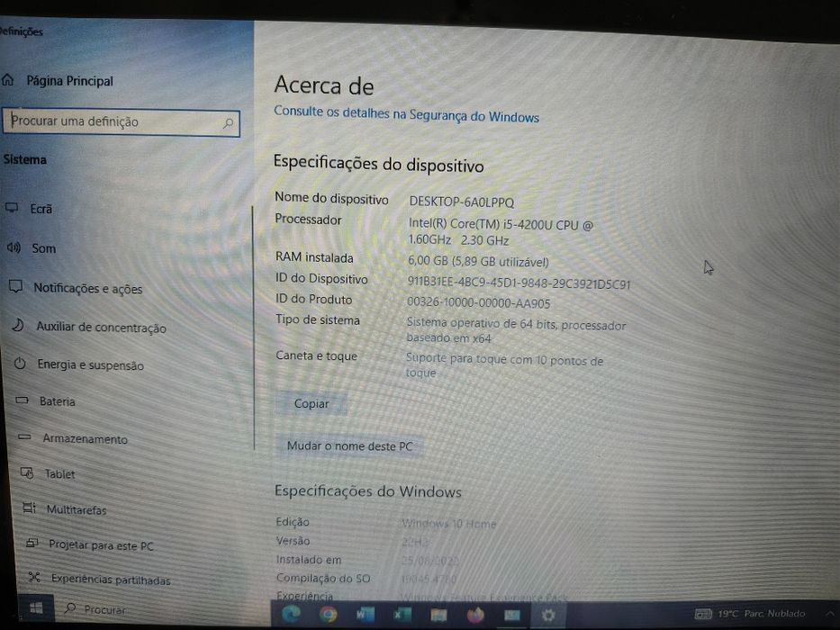This screenshot has height=630, width=840.
Task: Launch Microsoft Word from taskbar
Action: 366,614
